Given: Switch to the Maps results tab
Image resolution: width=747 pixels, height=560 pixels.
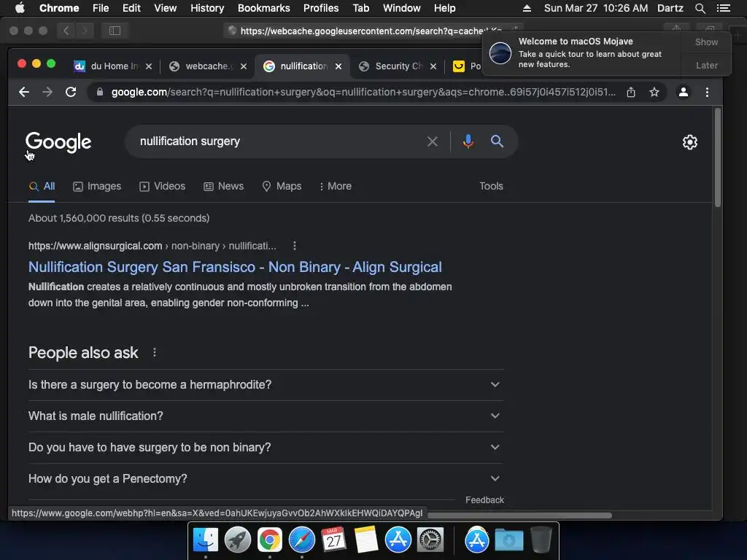Looking at the screenshot, I should [x=282, y=186].
